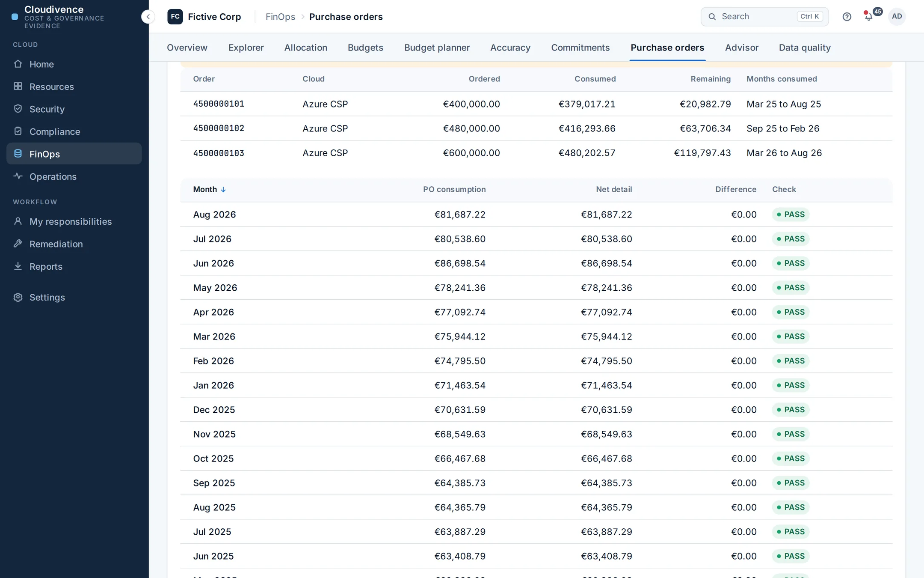Open the Allocation tab
The image size is (924, 578).
(305, 48)
